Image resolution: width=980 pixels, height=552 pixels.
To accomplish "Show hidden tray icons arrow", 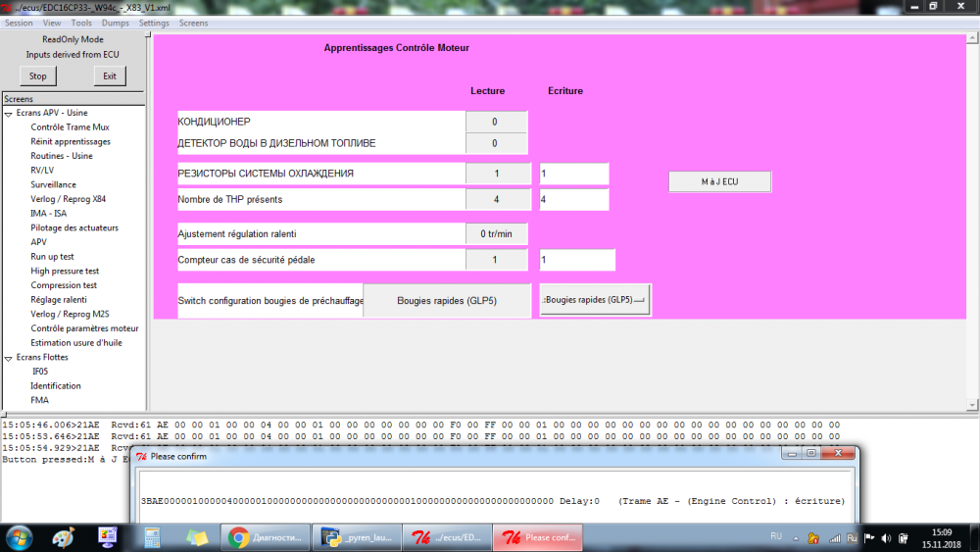I will (x=796, y=538).
